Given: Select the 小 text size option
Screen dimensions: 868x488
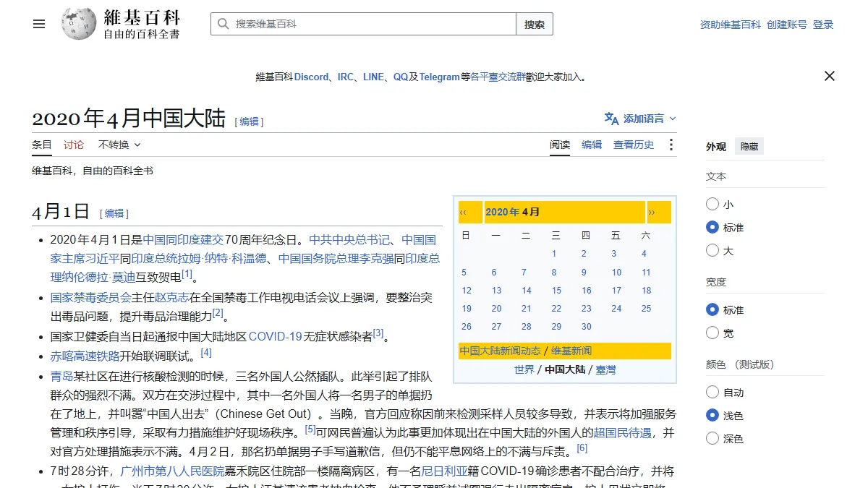Looking at the screenshot, I should point(712,205).
